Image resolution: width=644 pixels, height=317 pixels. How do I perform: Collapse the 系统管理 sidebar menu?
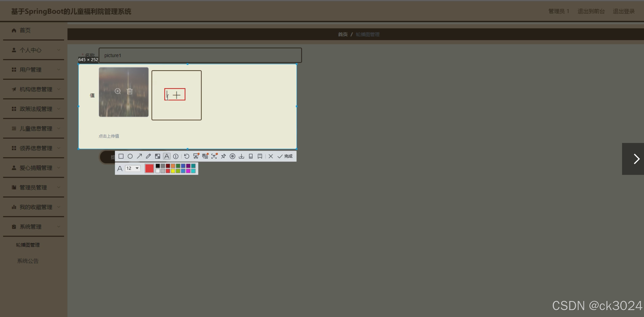tap(34, 227)
